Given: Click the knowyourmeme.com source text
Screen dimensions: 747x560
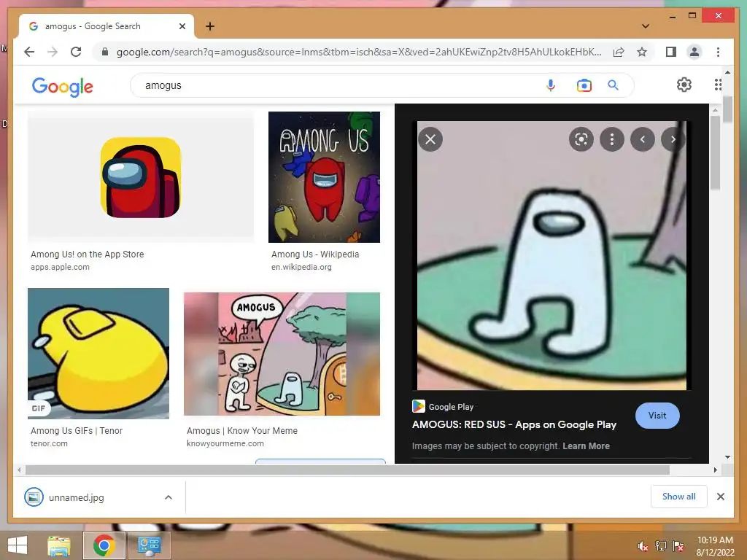Looking at the screenshot, I should (x=225, y=443).
